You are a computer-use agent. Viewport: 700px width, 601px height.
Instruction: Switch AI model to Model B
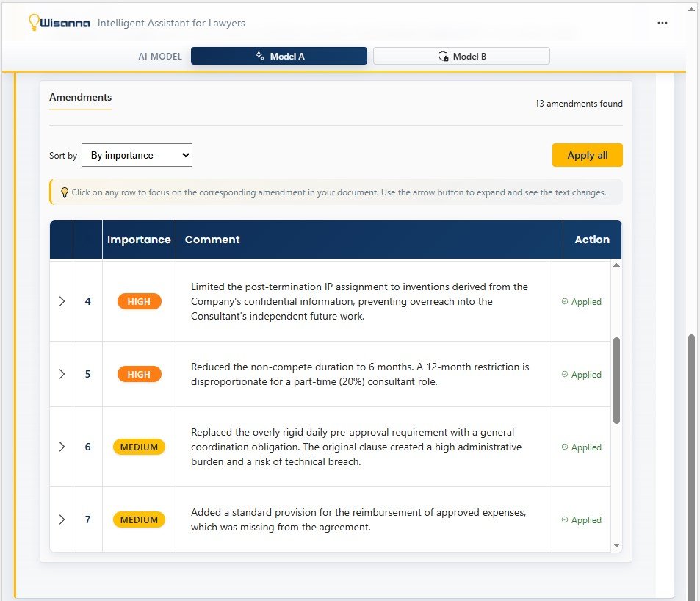[461, 56]
